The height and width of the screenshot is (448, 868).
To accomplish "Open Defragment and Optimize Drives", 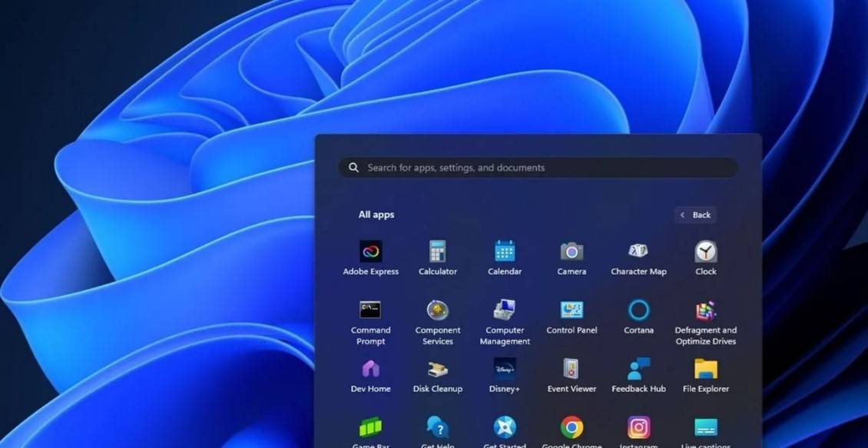I will (x=705, y=310).
